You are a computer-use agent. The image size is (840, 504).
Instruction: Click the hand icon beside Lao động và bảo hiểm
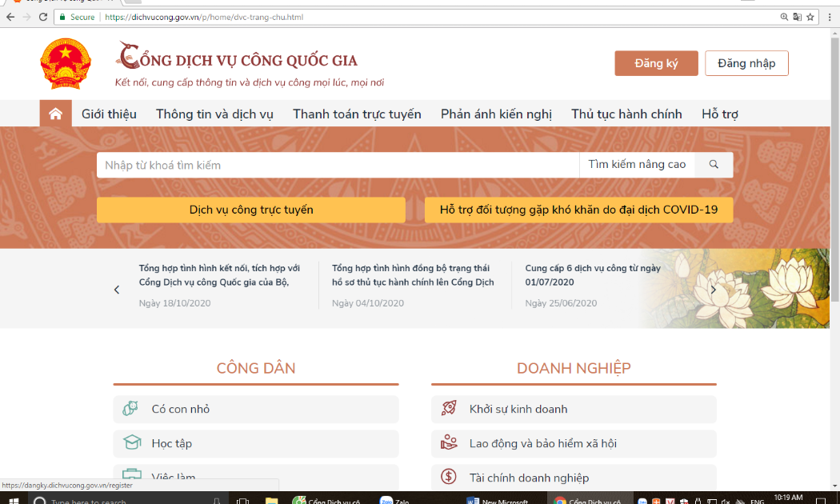[449, 442]
